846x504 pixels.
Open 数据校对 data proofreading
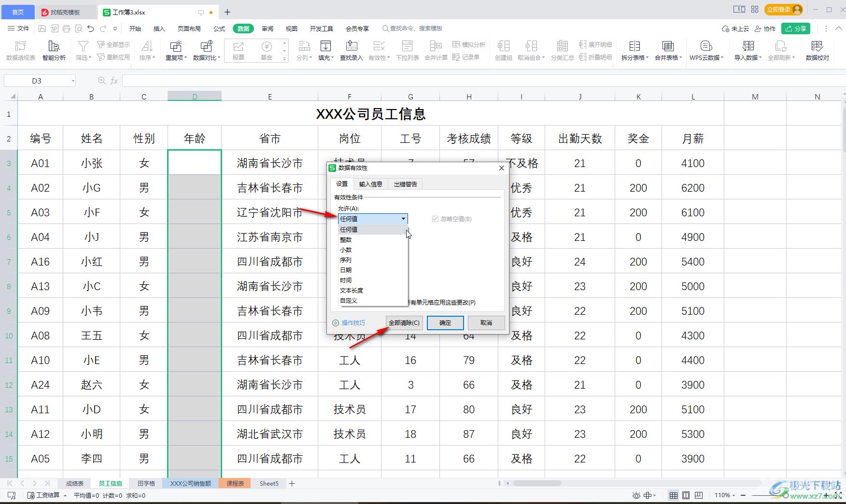pos(817,51)
